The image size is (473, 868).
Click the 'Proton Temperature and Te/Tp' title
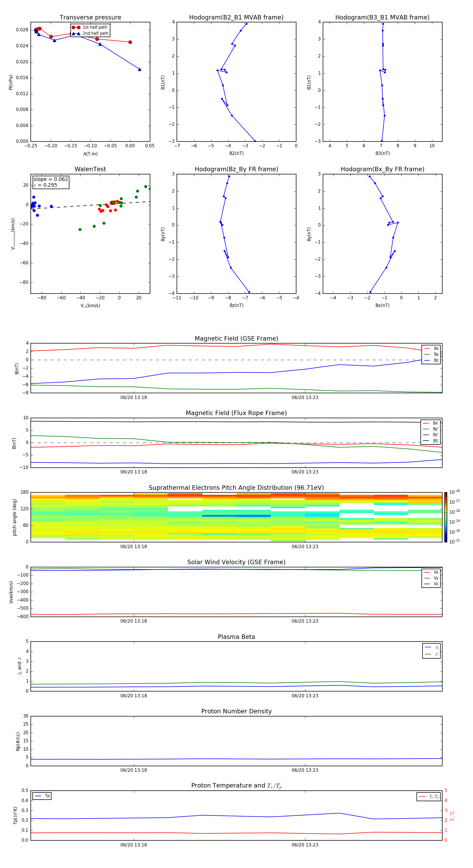(236, 785)
